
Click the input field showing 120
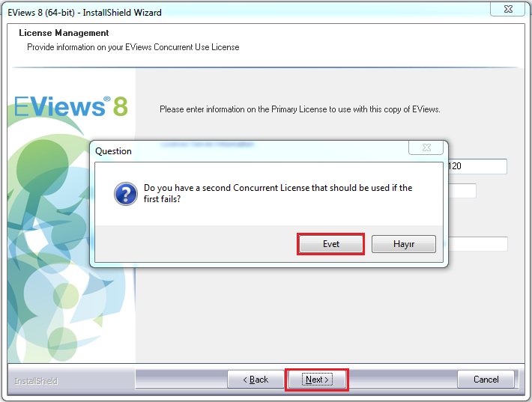click(477, 166)
